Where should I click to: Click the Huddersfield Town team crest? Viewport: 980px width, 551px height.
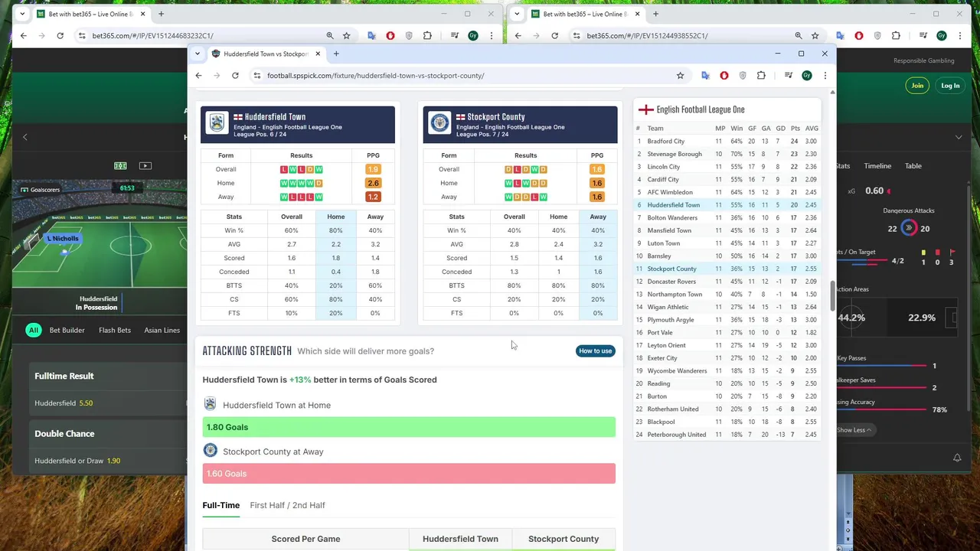(x=217, y=122)
